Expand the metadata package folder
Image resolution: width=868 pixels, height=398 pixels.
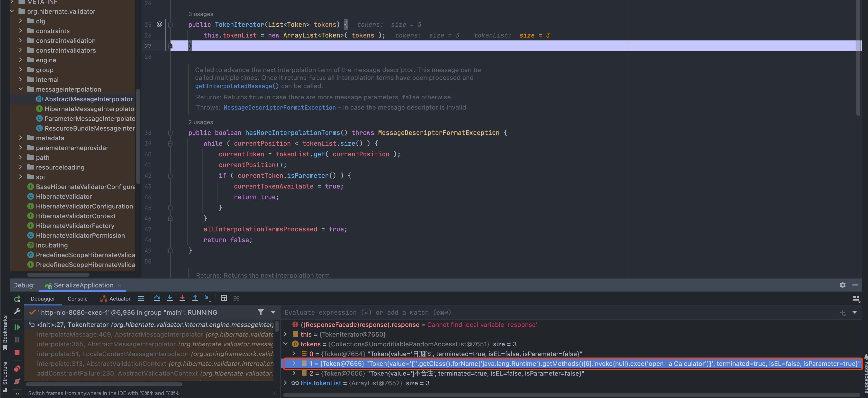[20, 138]
